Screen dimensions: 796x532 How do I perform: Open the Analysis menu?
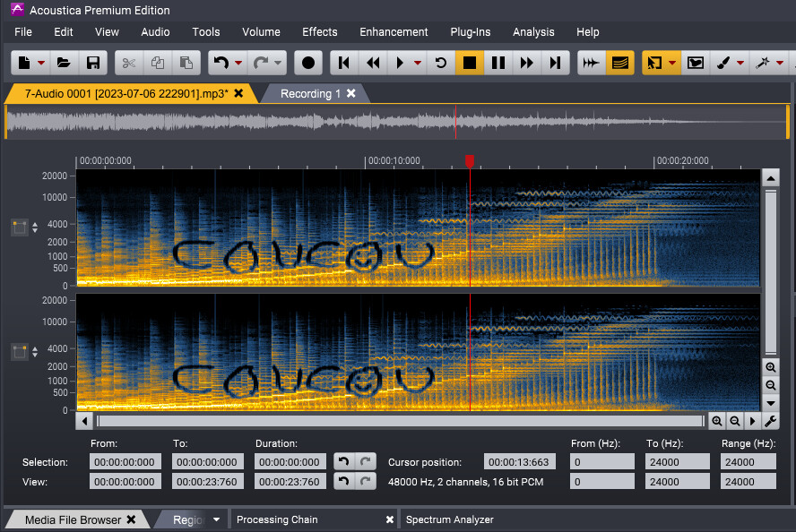(533, 32)
